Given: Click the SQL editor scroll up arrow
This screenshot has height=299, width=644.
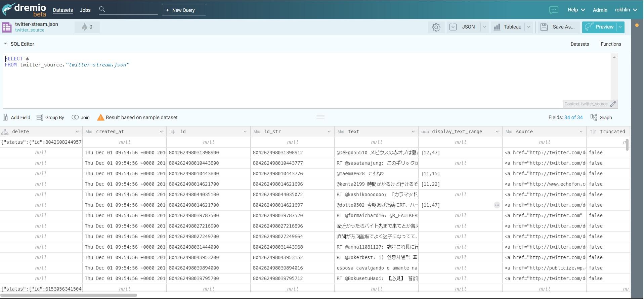Looking at the screenshot, I should 614,57.
